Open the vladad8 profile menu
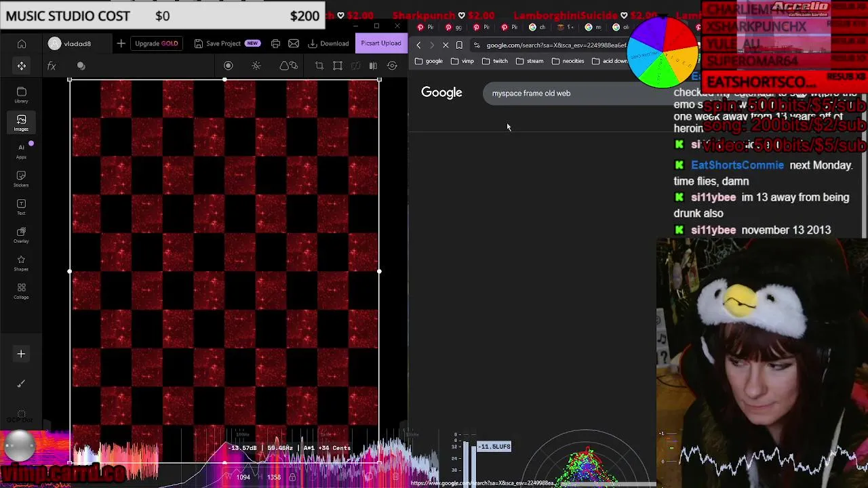 (70, 43)
